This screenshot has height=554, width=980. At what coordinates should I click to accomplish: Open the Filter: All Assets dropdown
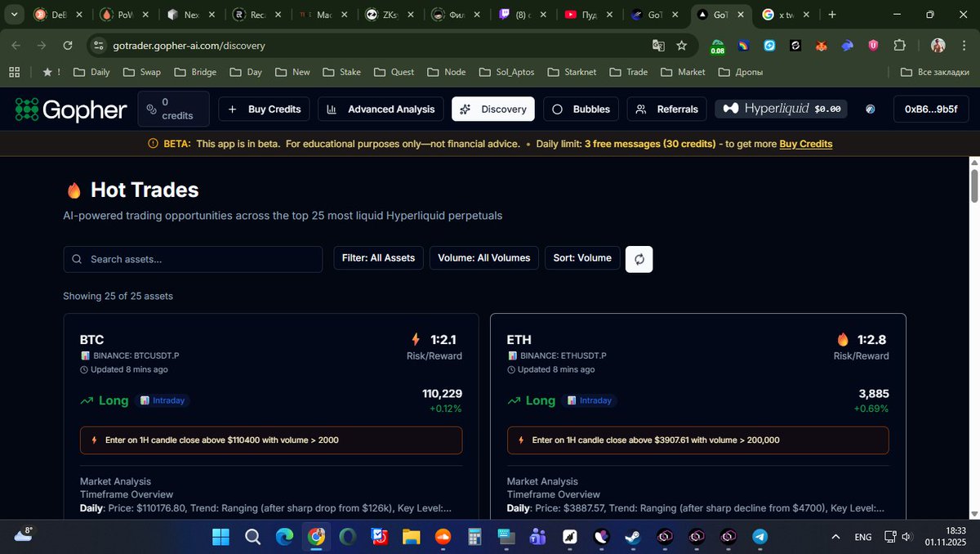[378, 258]
